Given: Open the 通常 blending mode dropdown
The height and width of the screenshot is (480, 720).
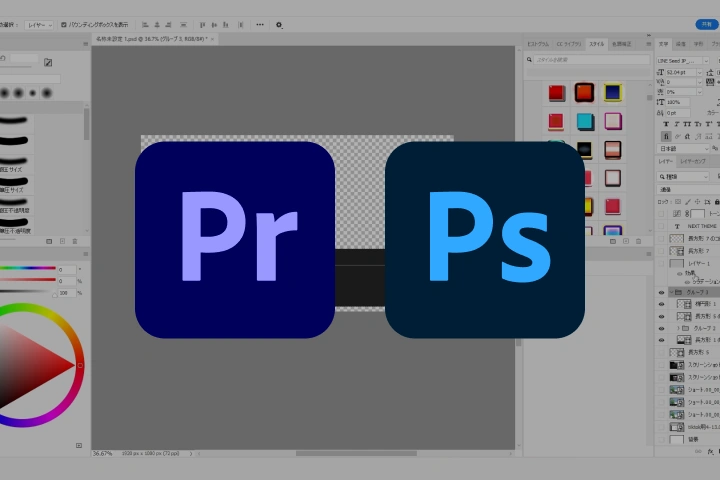Looking at the screenshot, I should click(687, 189).
